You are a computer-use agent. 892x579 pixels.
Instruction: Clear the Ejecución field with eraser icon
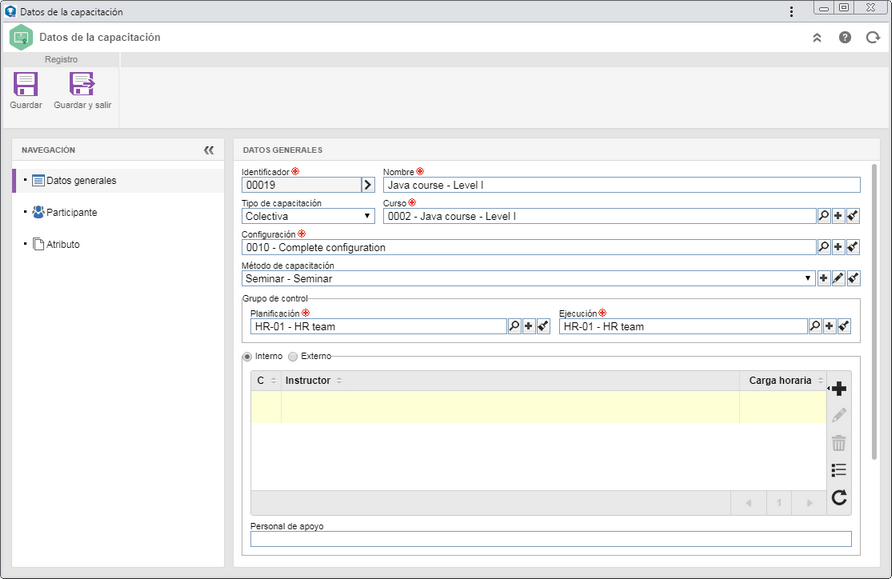(844, 326)
